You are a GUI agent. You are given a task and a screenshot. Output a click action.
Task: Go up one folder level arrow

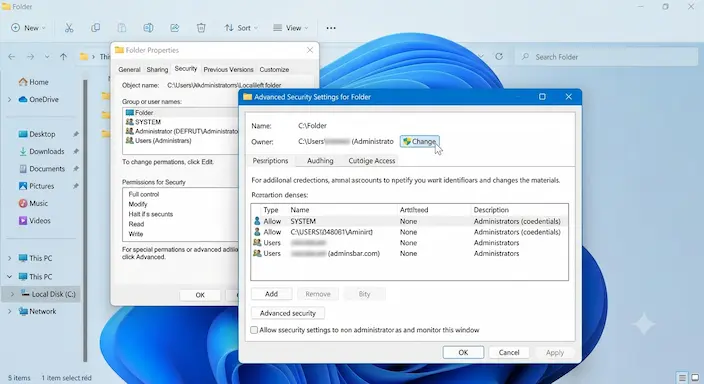click(63, 57)
